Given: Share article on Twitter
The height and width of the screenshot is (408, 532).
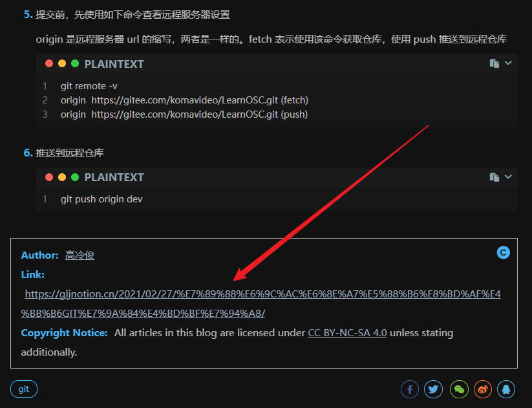Looking at the screenshot, I should [433, 389].
